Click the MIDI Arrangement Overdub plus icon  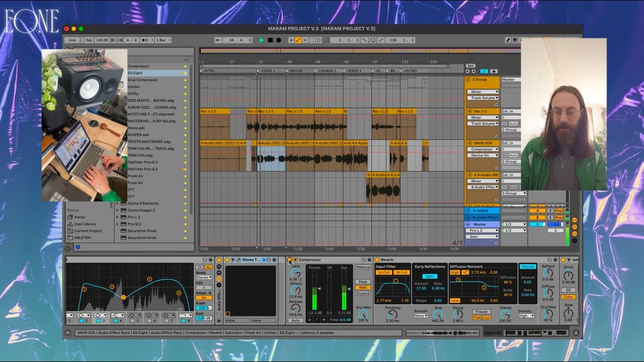(291, 40)
